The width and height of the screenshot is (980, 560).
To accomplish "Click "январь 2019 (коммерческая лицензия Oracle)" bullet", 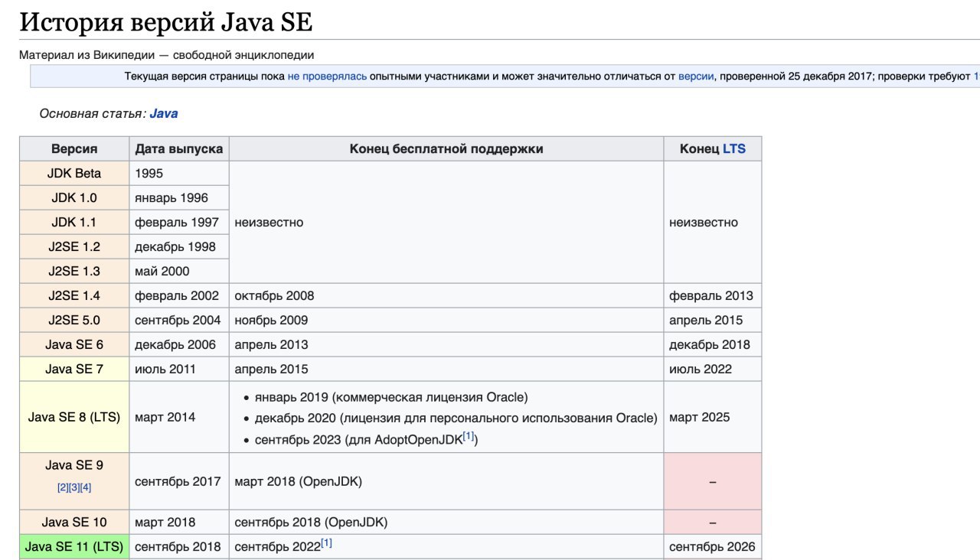I will (x=391, y=397).
